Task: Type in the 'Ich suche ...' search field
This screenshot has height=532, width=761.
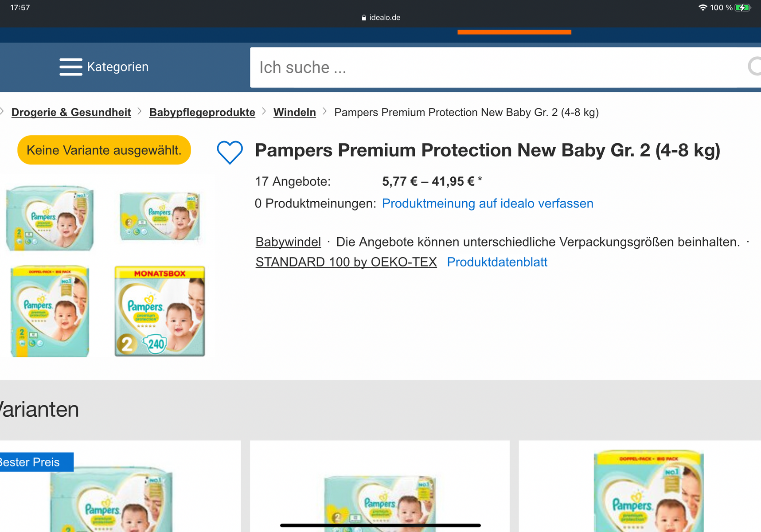Action: tap(488, 67)
